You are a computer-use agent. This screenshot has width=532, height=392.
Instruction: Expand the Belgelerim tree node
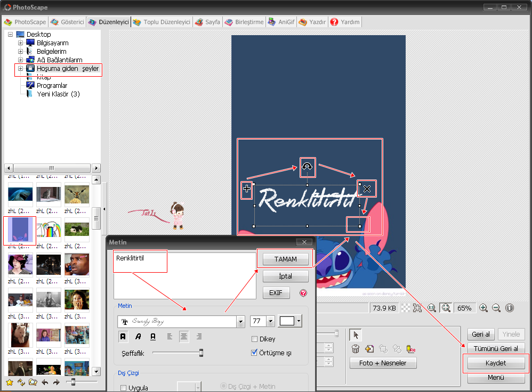coord(20,52)
